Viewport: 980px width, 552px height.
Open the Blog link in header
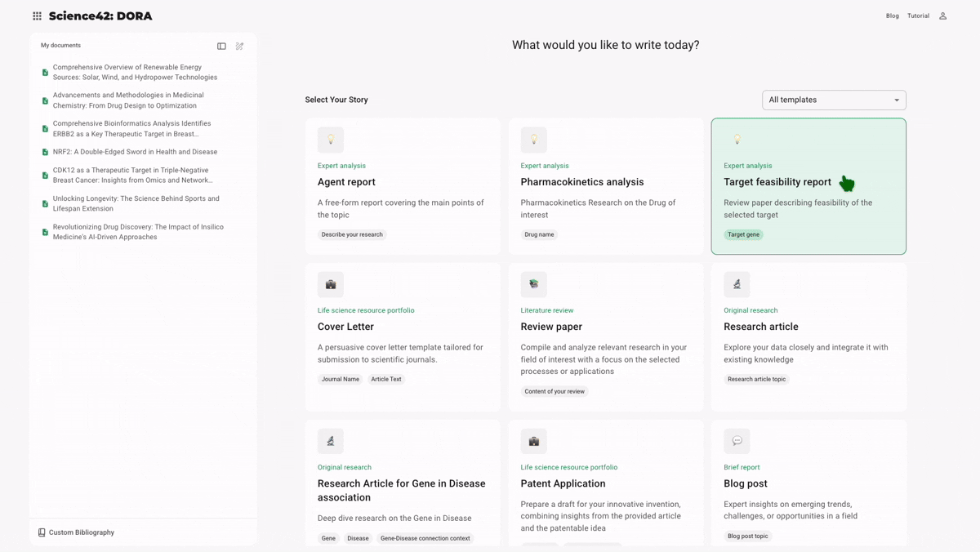(892, 16)
